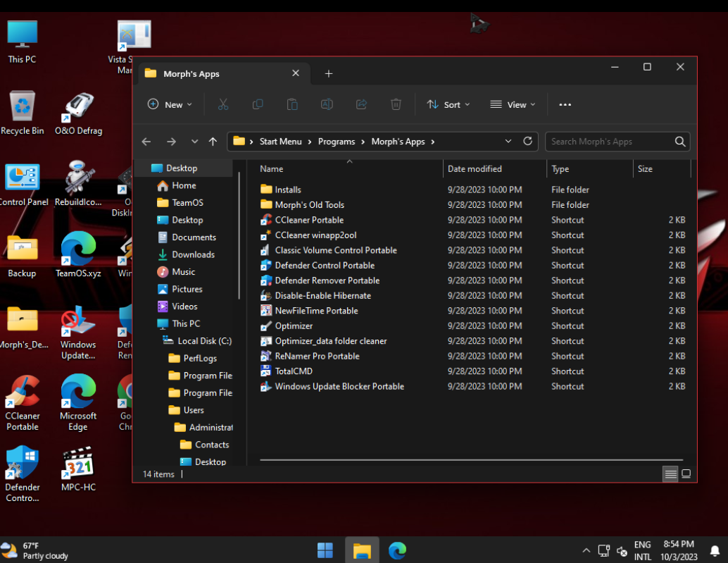This screenshot has width=728, height=563.
Task: Open the See more ellipsis menu
Action: pyautogui.click(x=565, y=104)
